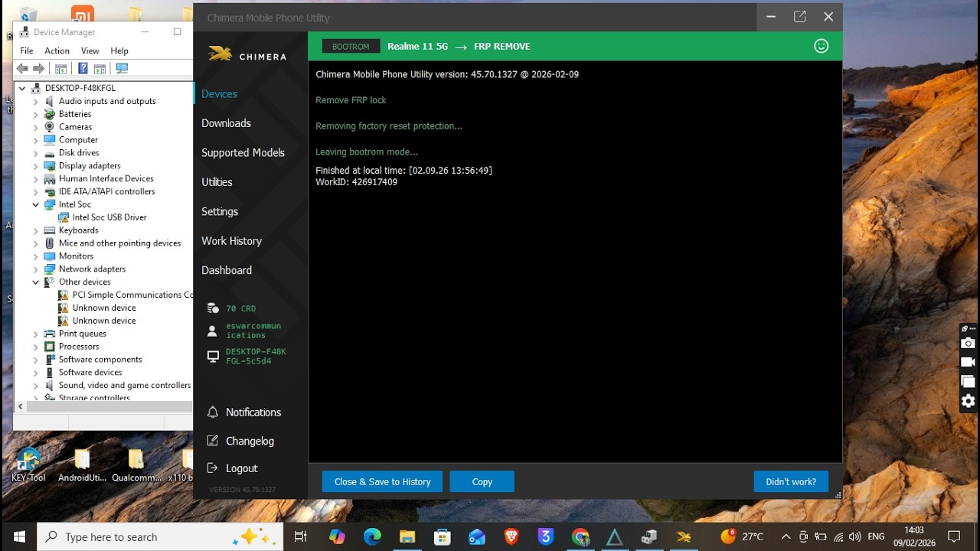Open Utilities in Chimera sidebar

coord(217,182)
